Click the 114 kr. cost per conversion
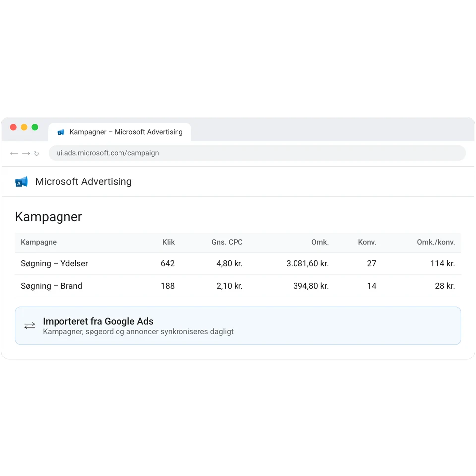Image resolution: width=476 pixels, height=476 pixels. [443, 263]
